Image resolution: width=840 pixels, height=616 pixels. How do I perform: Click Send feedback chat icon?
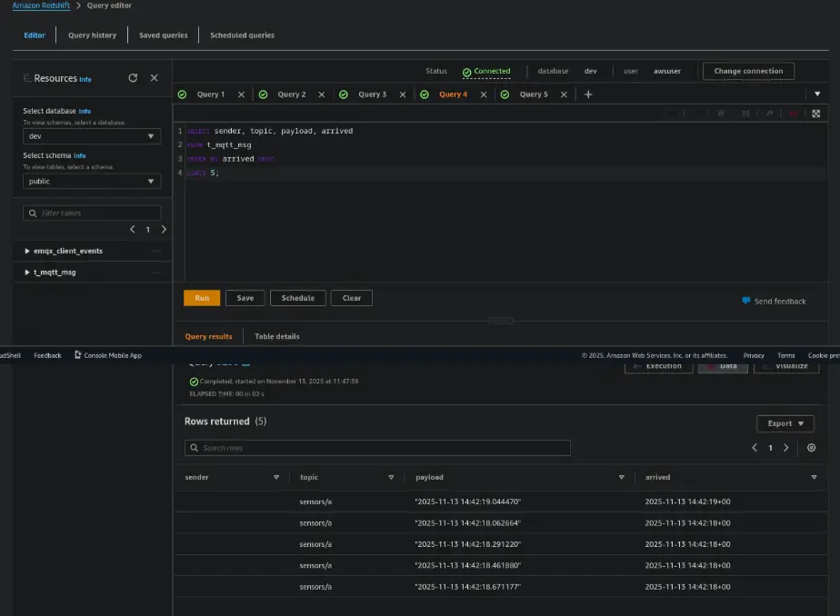pyautogui.click(x=746, y=301)
